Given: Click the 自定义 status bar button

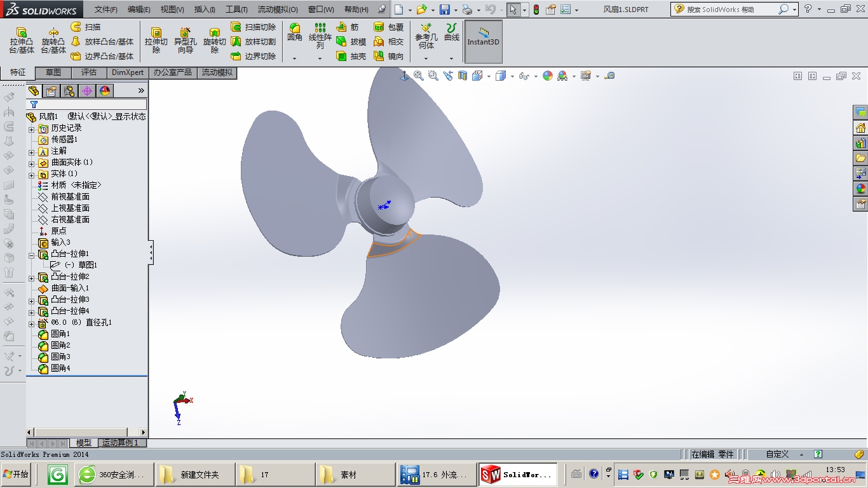Looking at the screenshot, I should pos(777,454).
